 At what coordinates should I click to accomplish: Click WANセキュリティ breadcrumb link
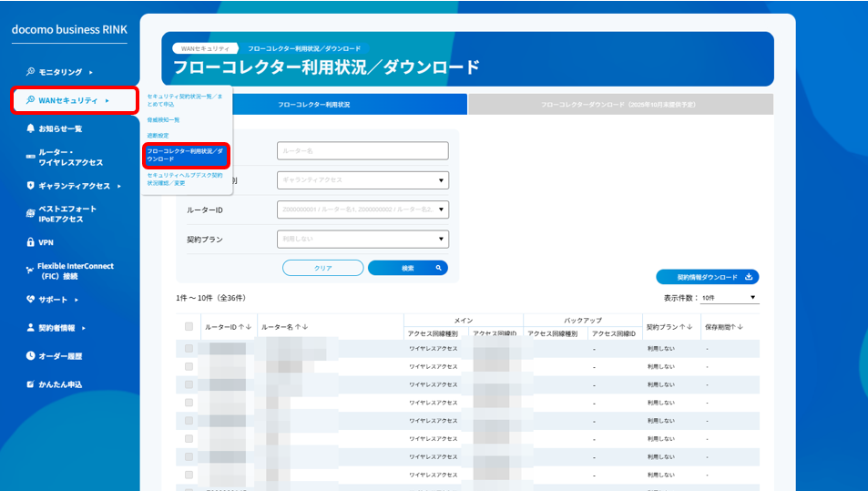click(x=205, y=48)
